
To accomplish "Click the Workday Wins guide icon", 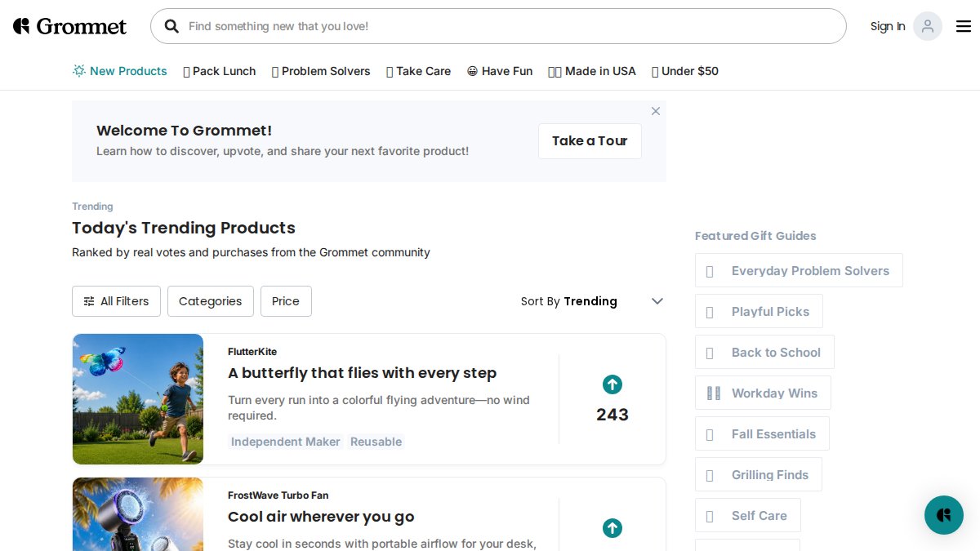I will [714, 393].
